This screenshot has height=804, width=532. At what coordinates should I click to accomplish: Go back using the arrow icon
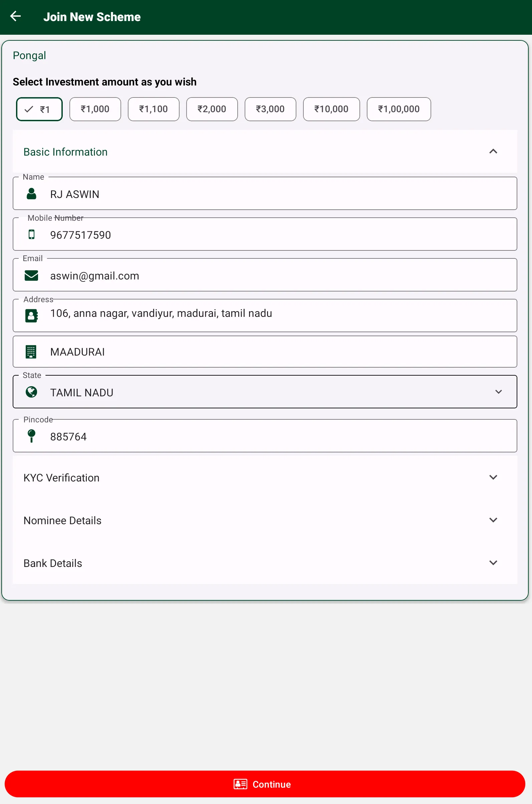click(16, 16)
